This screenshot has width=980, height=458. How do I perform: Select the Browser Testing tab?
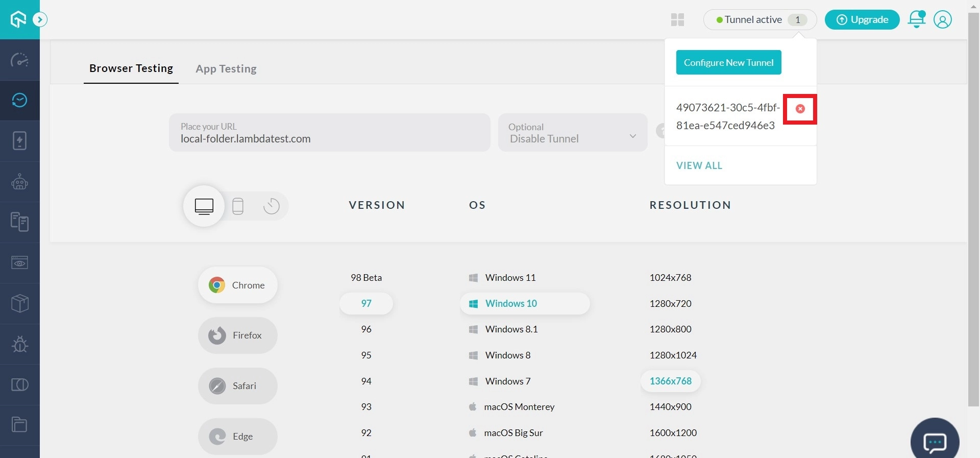[131, 68]
